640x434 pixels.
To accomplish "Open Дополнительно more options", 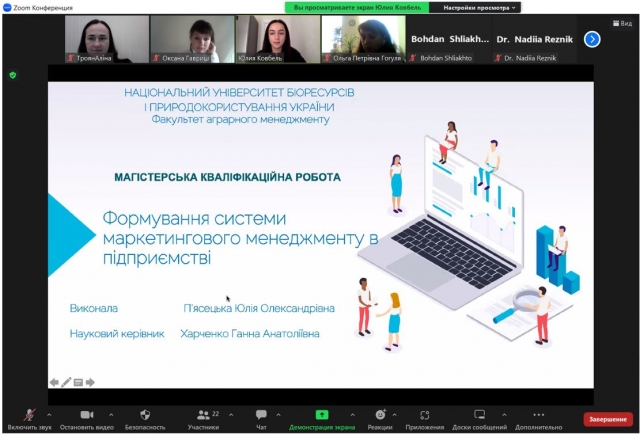I will 538,420.
